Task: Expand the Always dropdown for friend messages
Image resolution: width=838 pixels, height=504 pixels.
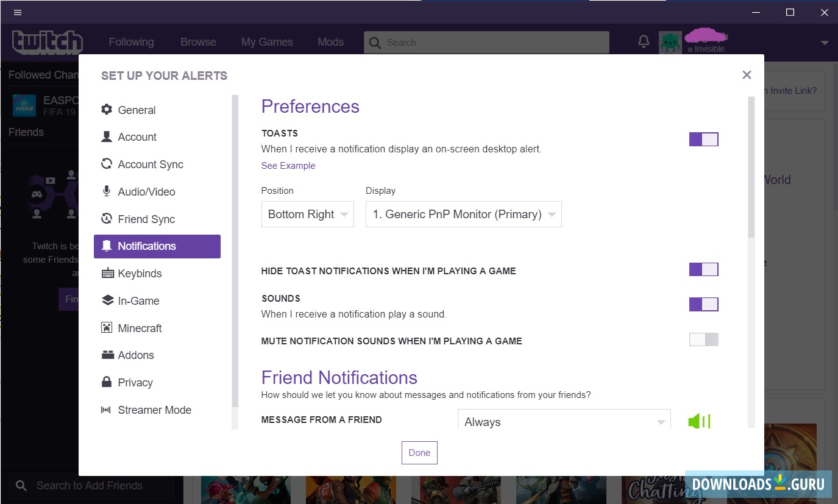Action: (x=563, y=421)
